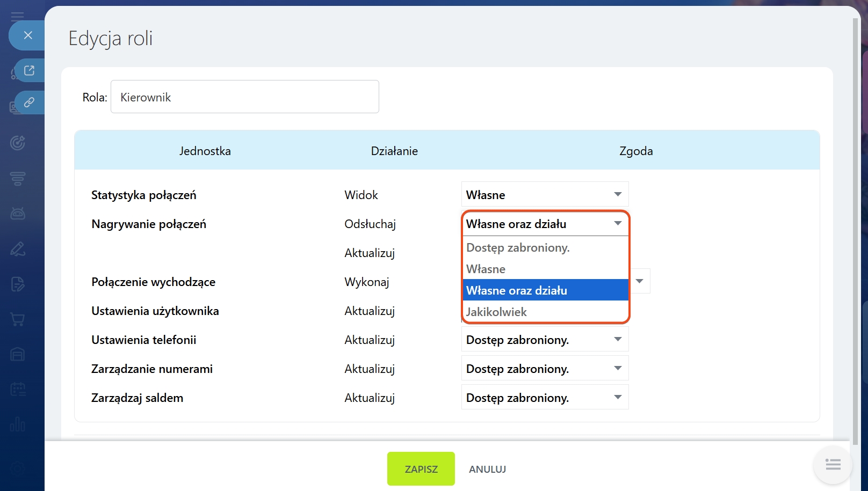Screen dimensions: 868x491
Task: Click the robot icon in the sidebar
Action: tap(18, 214)
